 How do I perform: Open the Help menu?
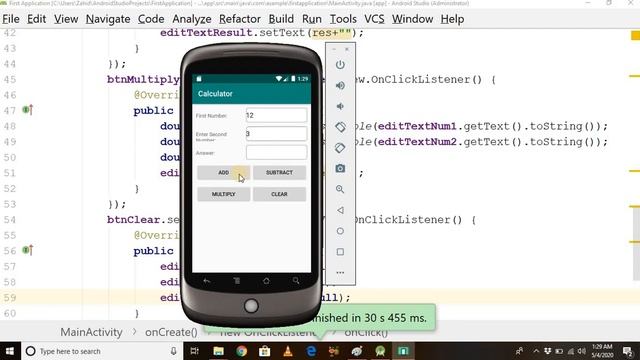[x=452, y=19]
